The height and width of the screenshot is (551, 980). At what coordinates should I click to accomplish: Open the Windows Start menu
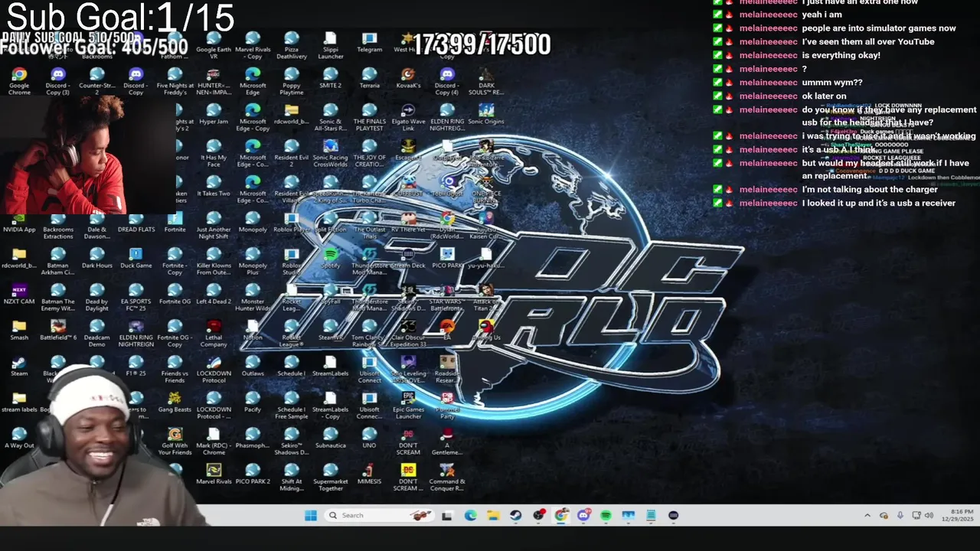pos(310,515)
